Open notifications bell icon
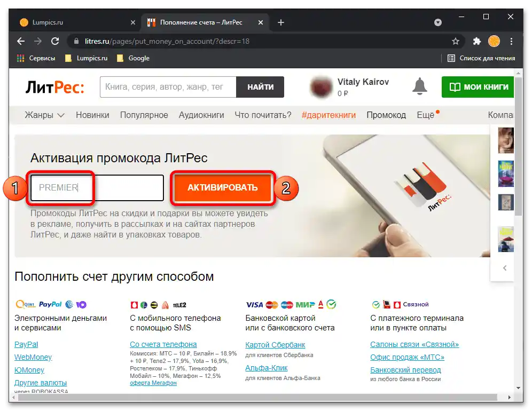The image size is (532, 411). 420,86
